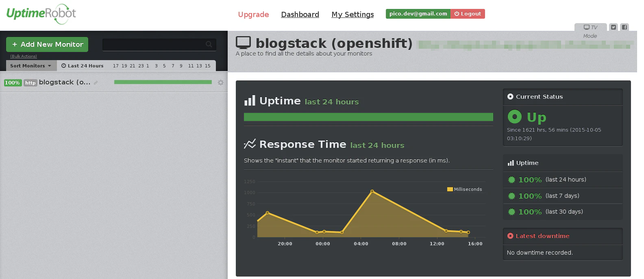The width and height of the screenshot is (644, 279).
Task: Click the Upgrade link
Action: 253,15
